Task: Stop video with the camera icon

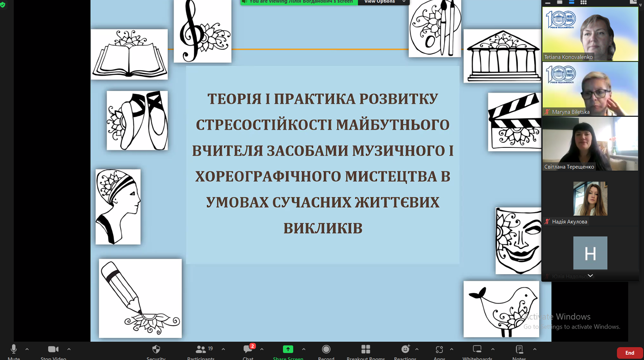Action: (53, 350)
